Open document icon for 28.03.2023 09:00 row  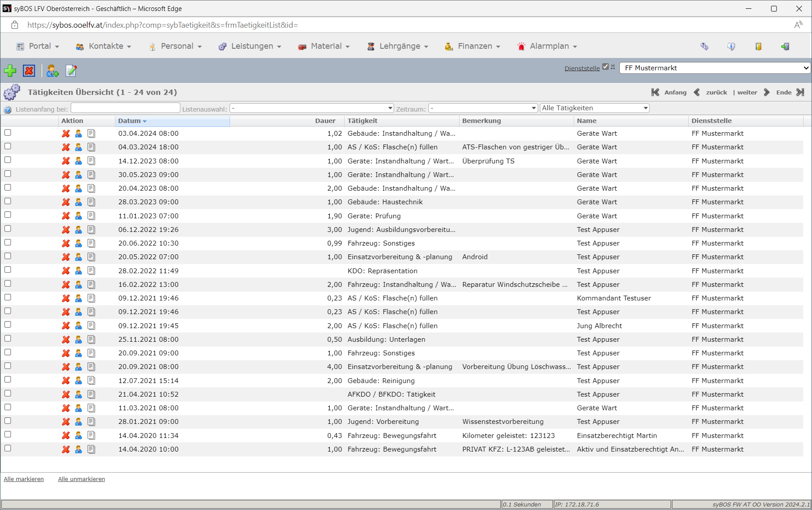click(x=91, y=202)
